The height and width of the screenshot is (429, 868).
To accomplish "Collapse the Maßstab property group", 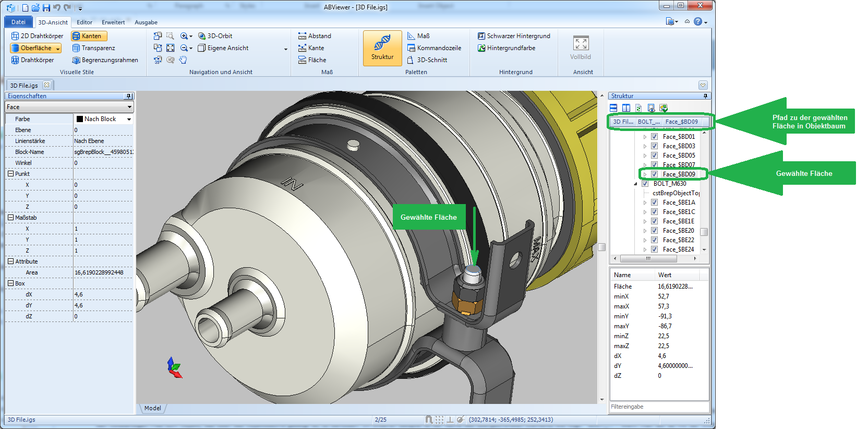I will click(10, 218).
